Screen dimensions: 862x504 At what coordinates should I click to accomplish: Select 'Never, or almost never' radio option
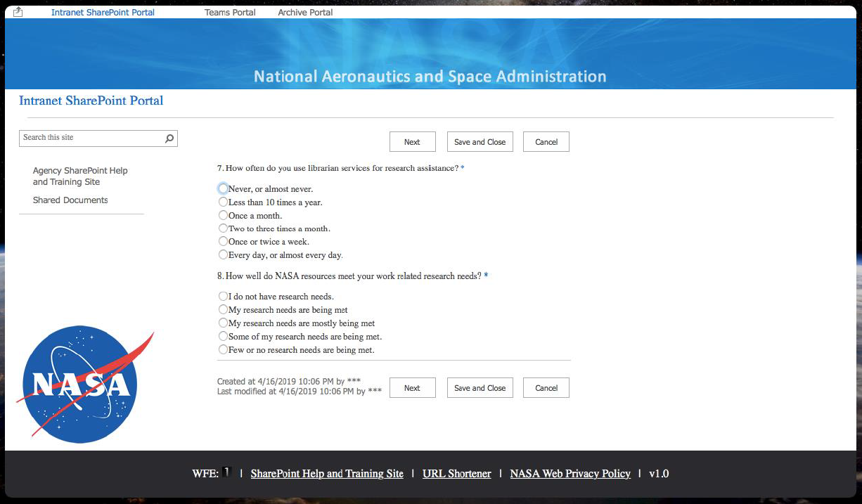coord(223,189)
